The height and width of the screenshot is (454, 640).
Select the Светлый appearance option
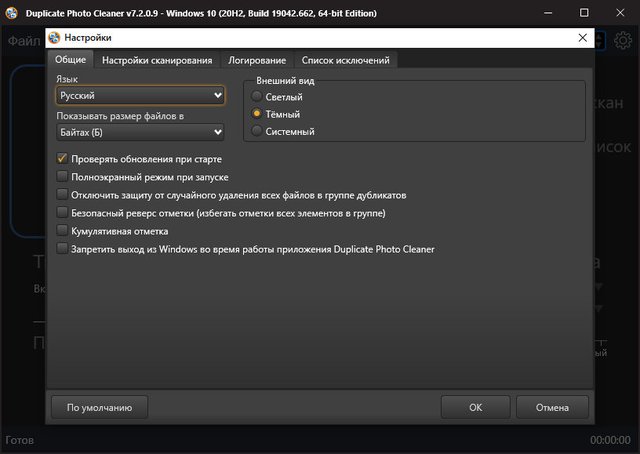pyautogui.click(x=258, y=97)
